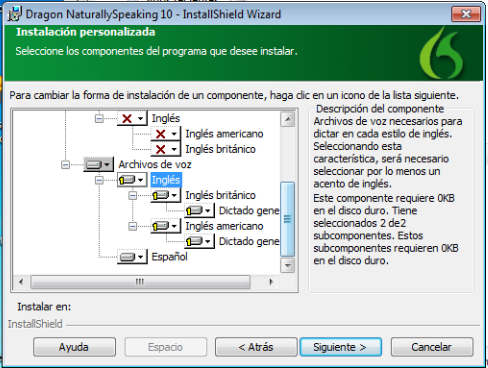
Task: Open drive icon menu of highlighted Inglés
Action: point(132,180)
